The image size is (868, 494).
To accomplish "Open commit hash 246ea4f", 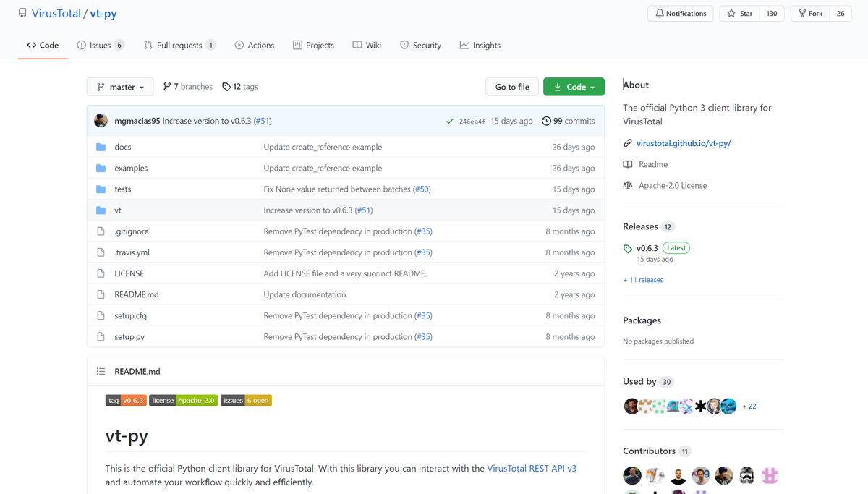I will [472, 122].
